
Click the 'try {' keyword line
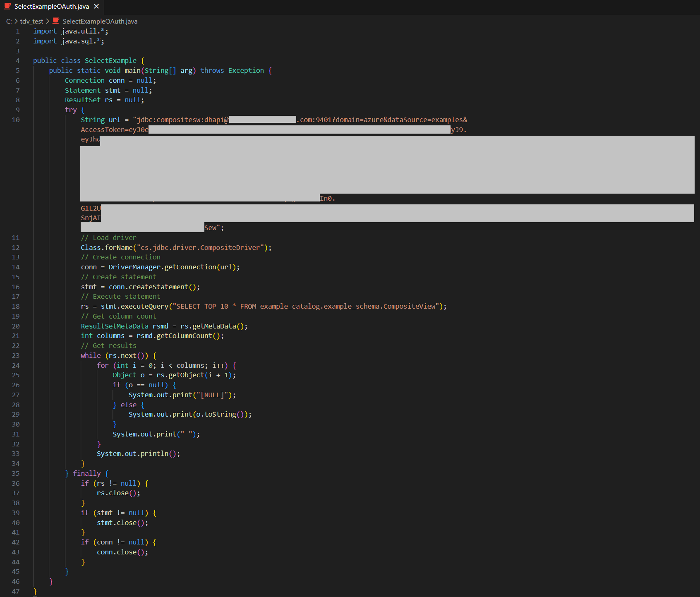(x=75, y=110)
